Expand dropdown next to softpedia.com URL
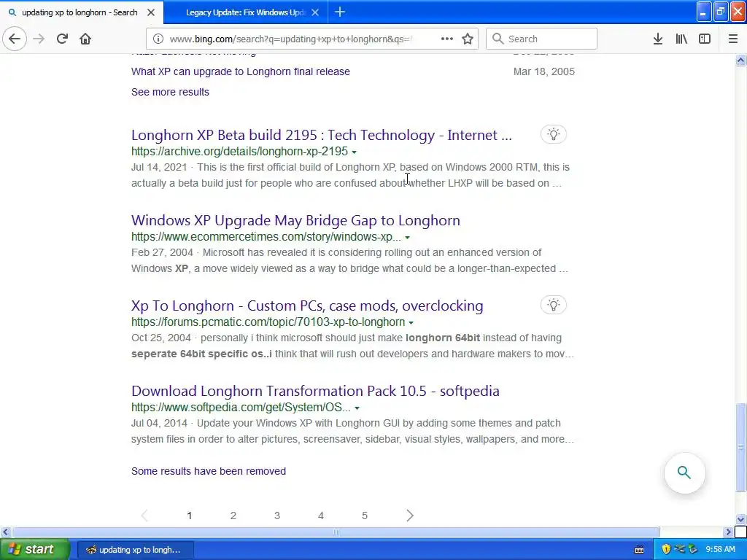The width and height of the screenshot is (747, 560). [357, 408]
